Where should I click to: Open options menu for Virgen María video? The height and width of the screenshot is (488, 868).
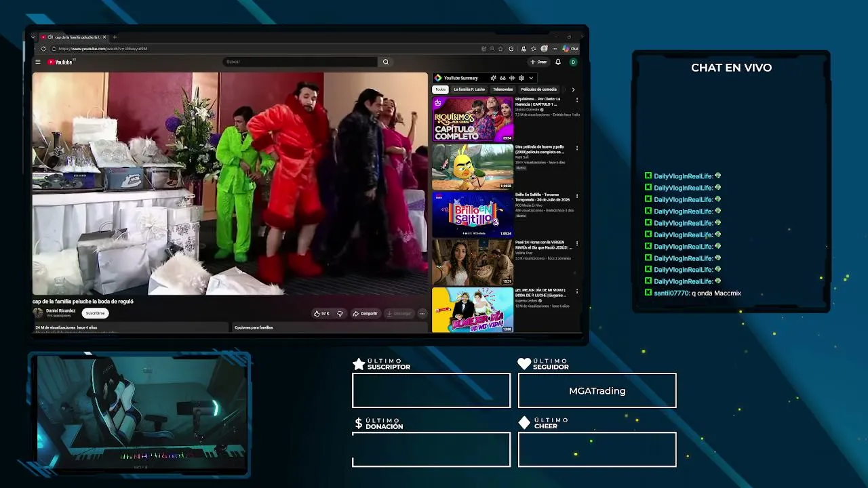pyautogui.click(x=577, y=243)
